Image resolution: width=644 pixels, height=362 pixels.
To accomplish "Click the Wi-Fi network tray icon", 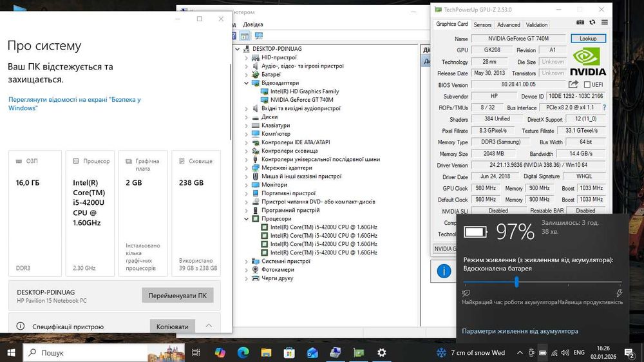I will tap(554, 352).
